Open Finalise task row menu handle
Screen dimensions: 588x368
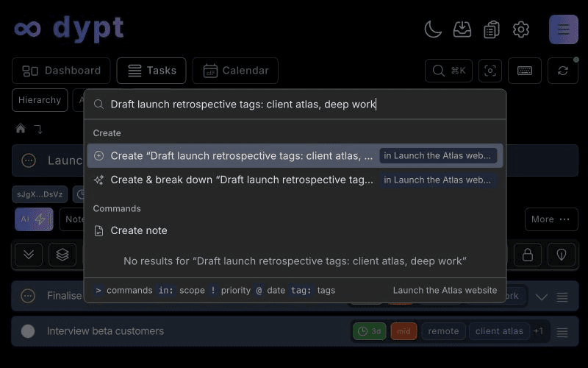click(x=562, y=297)
